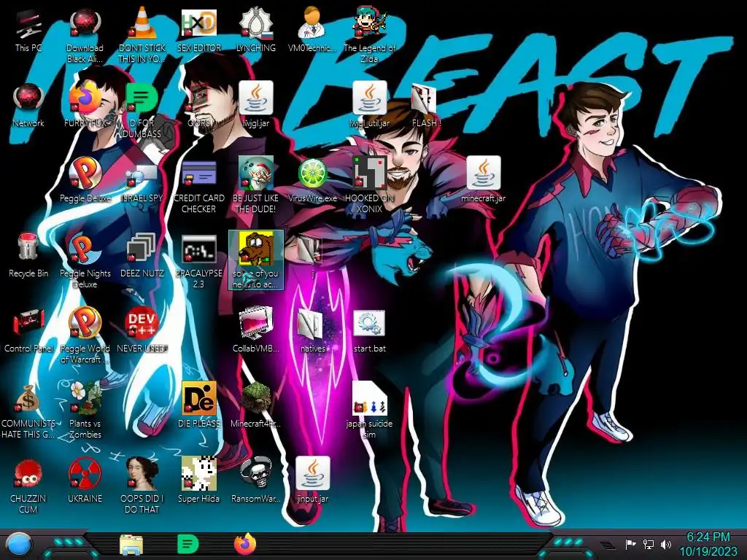Viewport: 747px width, 560px height.
Task: Select the DIE PLEASE De icon
Action: (198, 405)
